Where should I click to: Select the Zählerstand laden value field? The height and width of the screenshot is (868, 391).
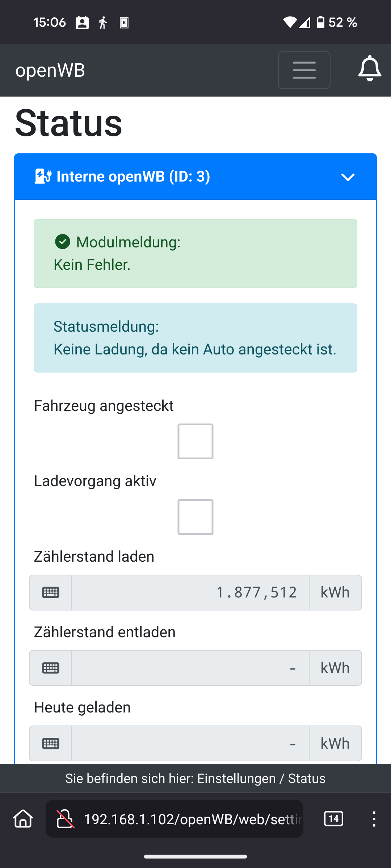(x=190, y=592)
